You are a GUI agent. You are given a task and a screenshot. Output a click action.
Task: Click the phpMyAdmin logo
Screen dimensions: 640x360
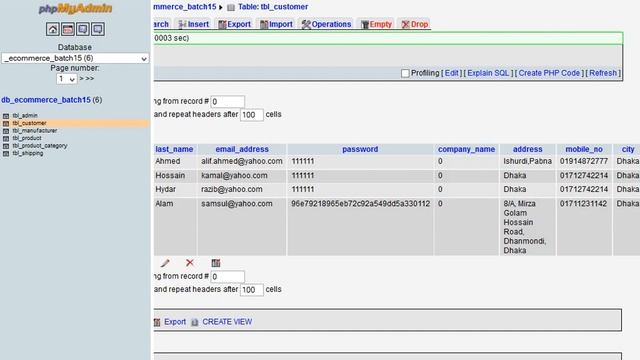point(75,9)
